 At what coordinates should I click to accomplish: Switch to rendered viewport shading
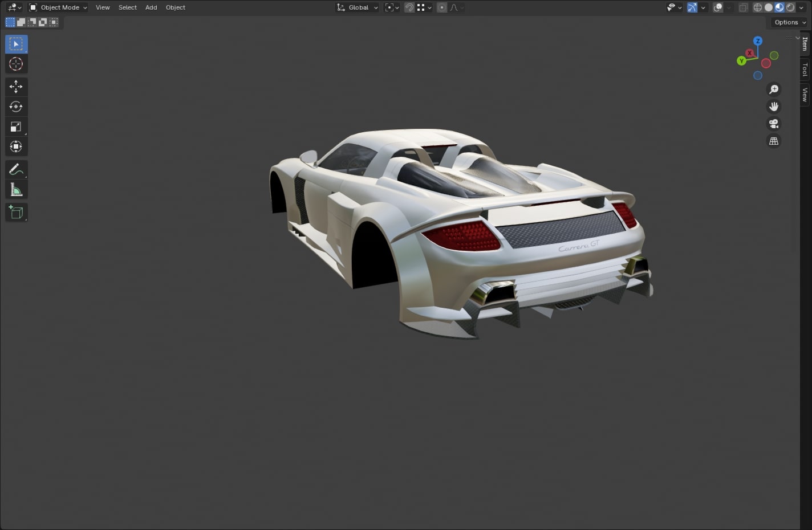tap(790, 7)
